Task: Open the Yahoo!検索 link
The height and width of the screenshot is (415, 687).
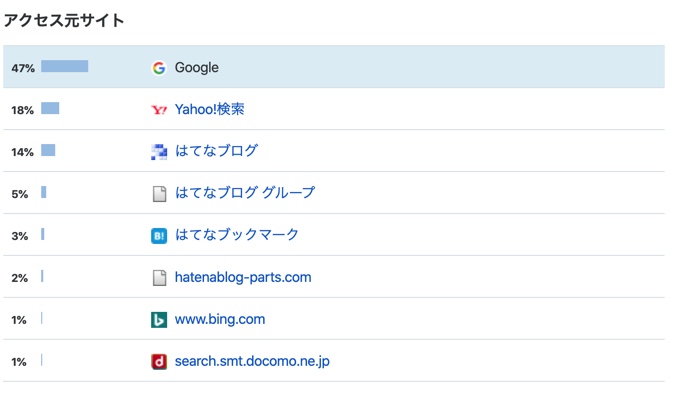Action: click(209, 109)
